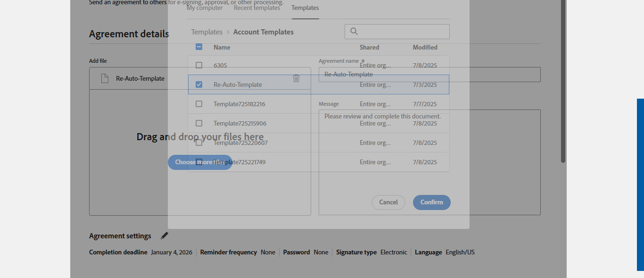644x278 pixels.
Task: Select the Templates tab
Action: 305,8
